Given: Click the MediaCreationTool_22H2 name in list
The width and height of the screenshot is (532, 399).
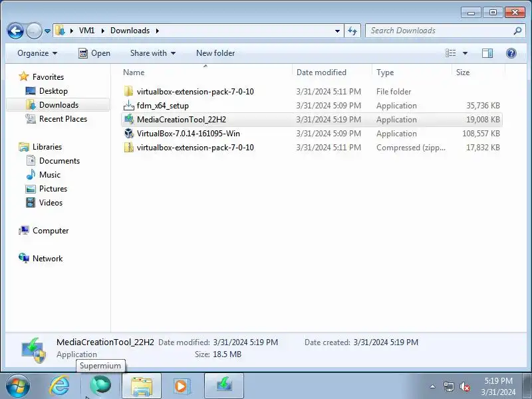Looking at the screenshot, I should (181, 120).
